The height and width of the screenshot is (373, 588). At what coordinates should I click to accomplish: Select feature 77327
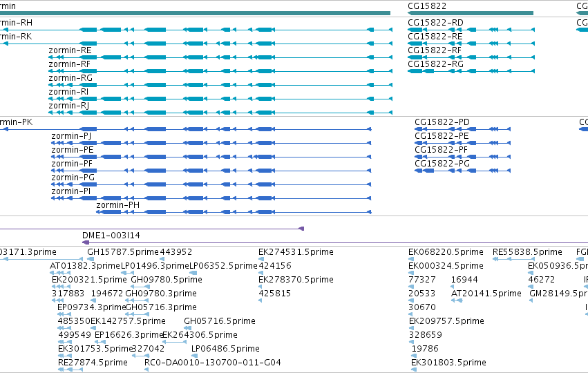click(422, 280)
